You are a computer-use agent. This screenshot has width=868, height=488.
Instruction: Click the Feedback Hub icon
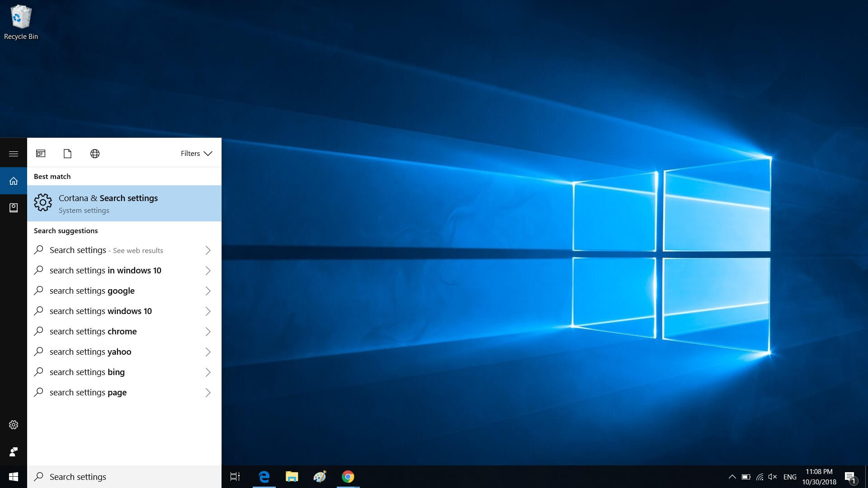pos(13,451)
